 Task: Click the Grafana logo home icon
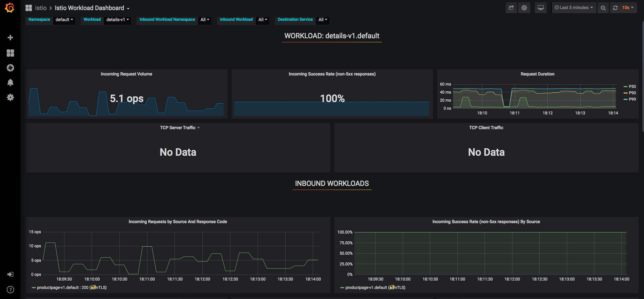click(10, 8)
